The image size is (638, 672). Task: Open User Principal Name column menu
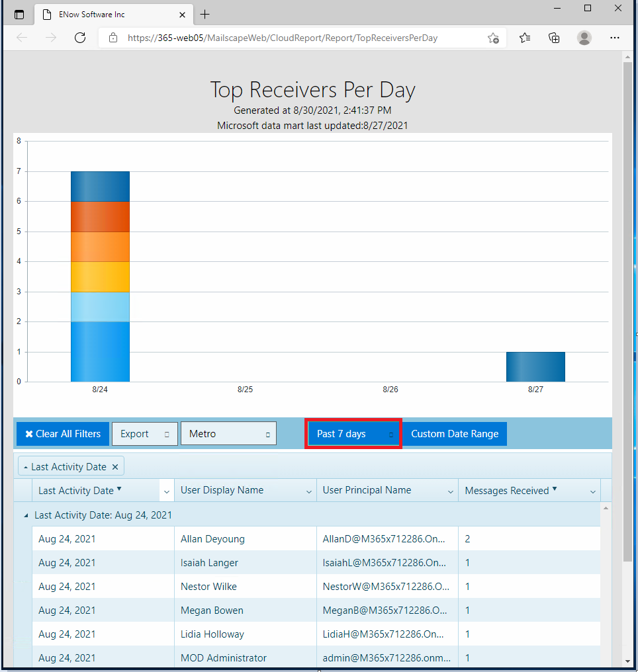[x=451, y=491]
